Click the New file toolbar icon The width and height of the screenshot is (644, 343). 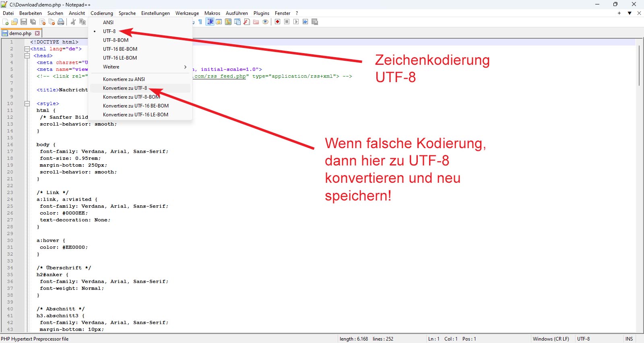[x=6, y=22]
